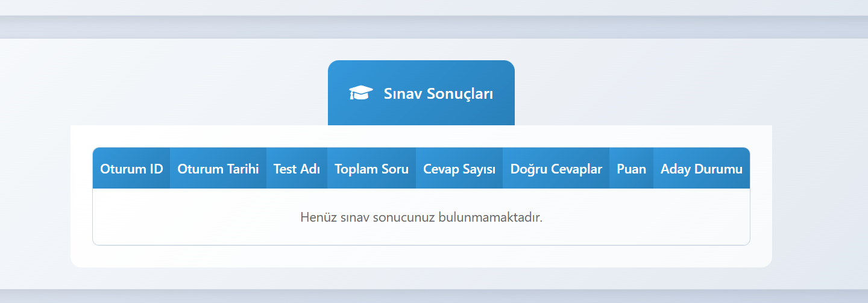Click the word 'Sonuçları' in the tab title

[x=460, y=94]
